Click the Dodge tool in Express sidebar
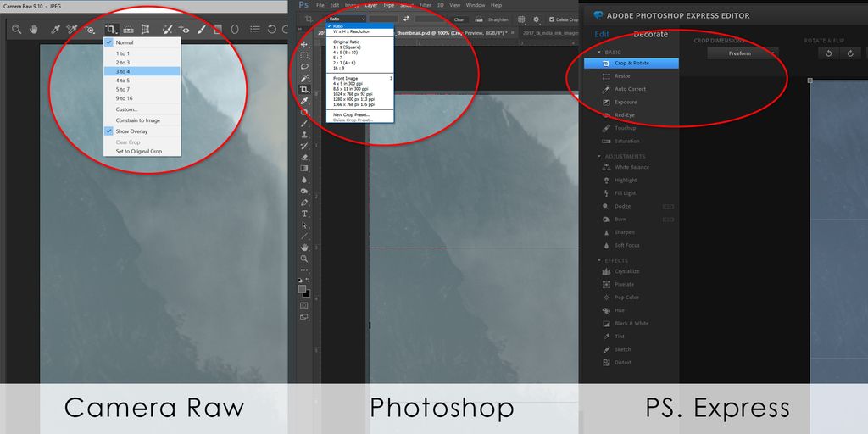This screenshot has width=868, height=434. pyautogui.click(x=623, y=206)
